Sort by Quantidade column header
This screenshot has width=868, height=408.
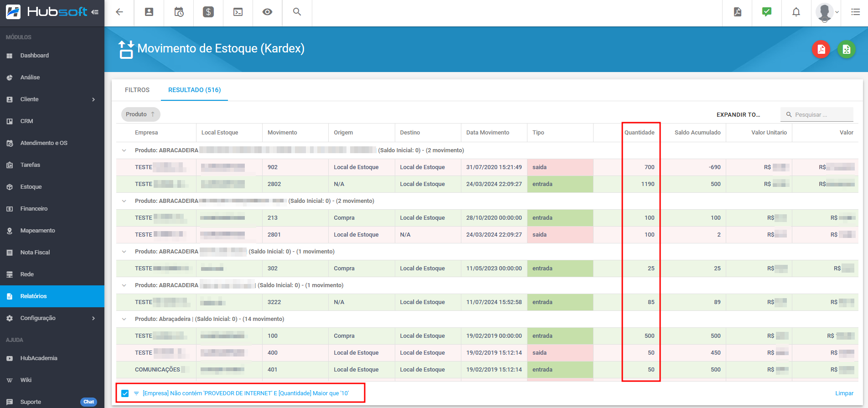639,133
